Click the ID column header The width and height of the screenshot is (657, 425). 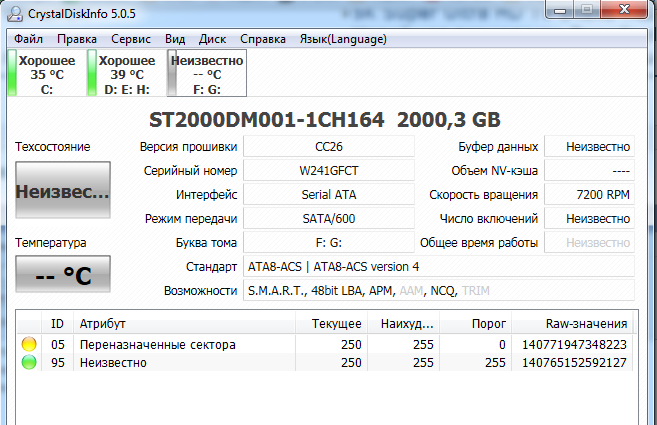pos(57,324)
